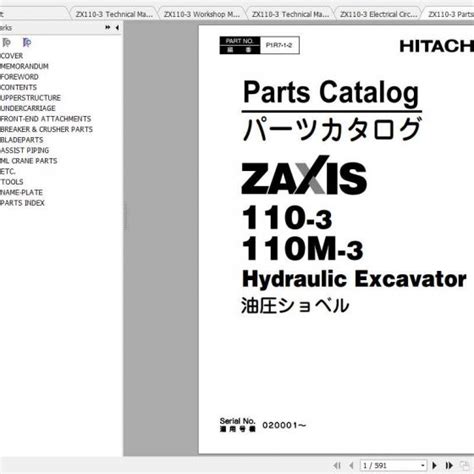The width and height of the screenshot is (474, 474).
Task: Jump to the first page
Action: coord(337,465)
